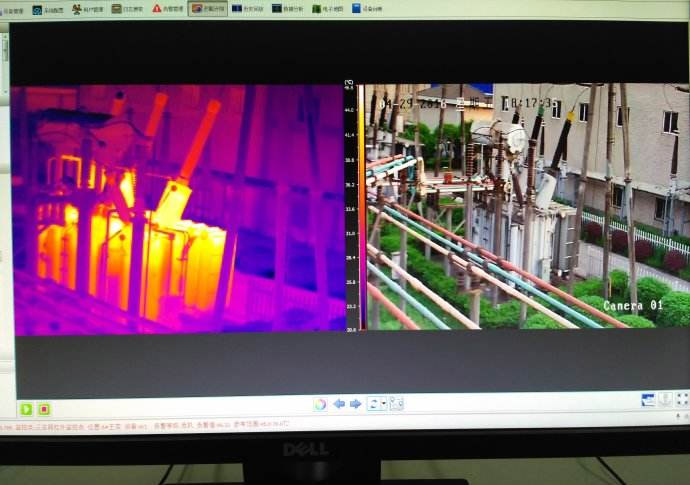Select the highlighted active tab in top toolbar

pos(207,8)
